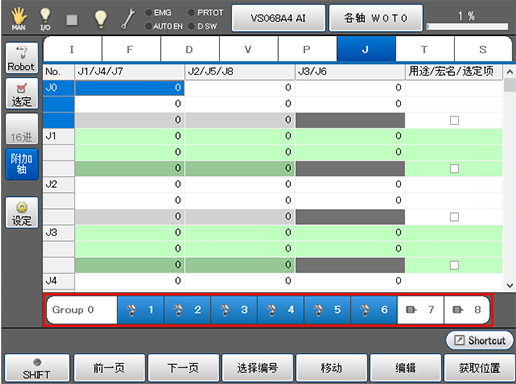Click the J2/J5/J8 column header
The image size is (516, 384).
click(240, 72)
